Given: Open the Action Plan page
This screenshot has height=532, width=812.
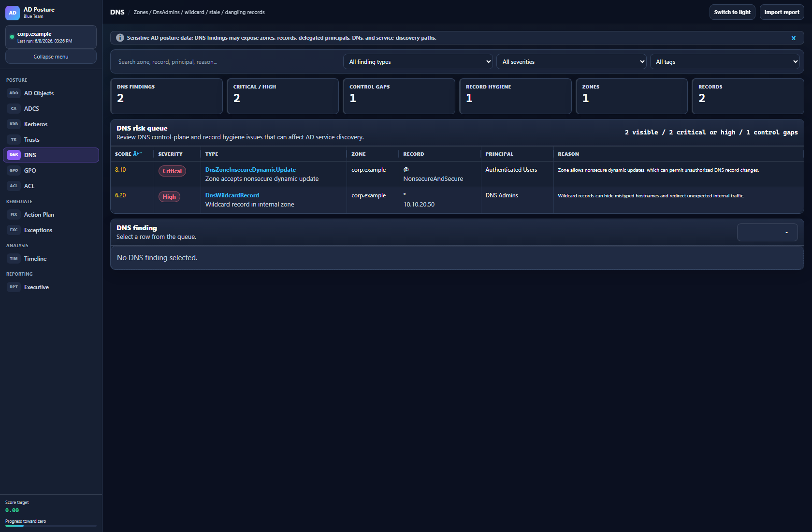Looking at the screenshot, I should tap(51, 215).
